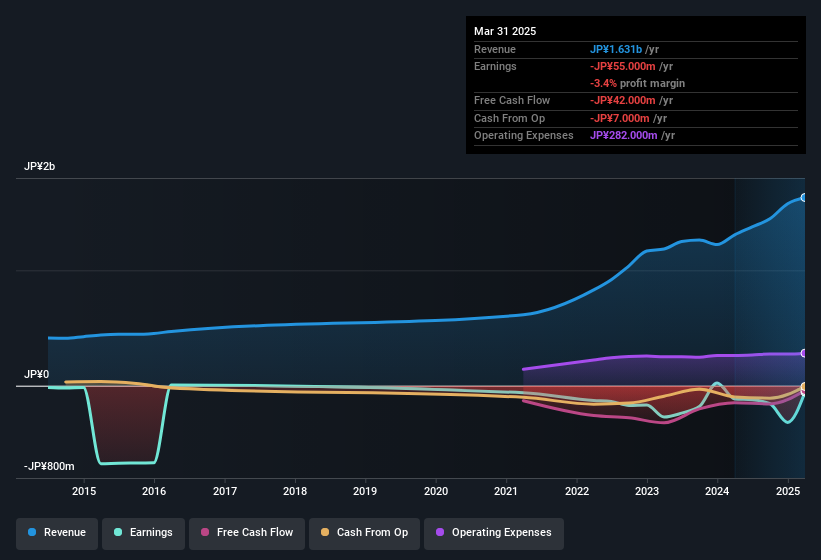The height and width of the screenshot is (560, 821).
Task: Click the Revenue endpoint marker on chart
Action: tap(804, 198)
